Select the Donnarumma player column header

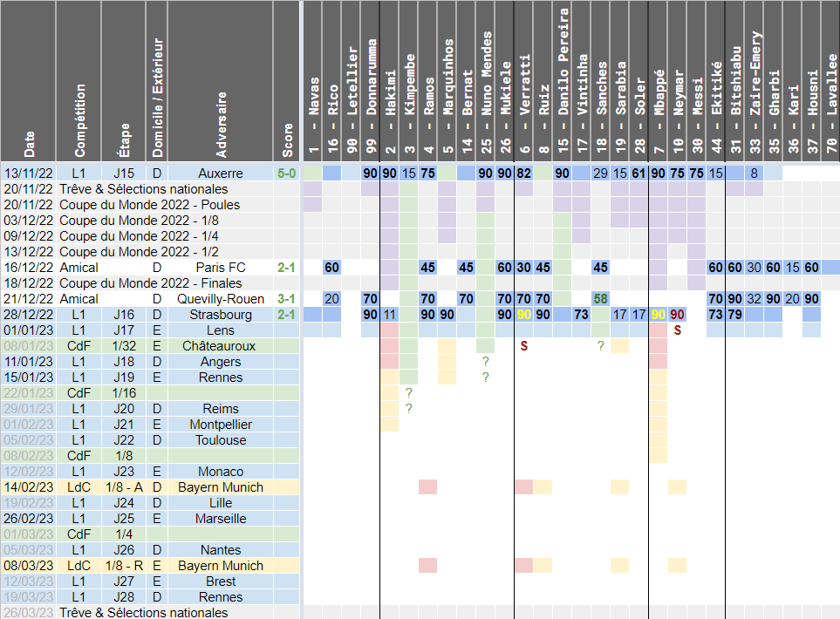coord(370,81)
